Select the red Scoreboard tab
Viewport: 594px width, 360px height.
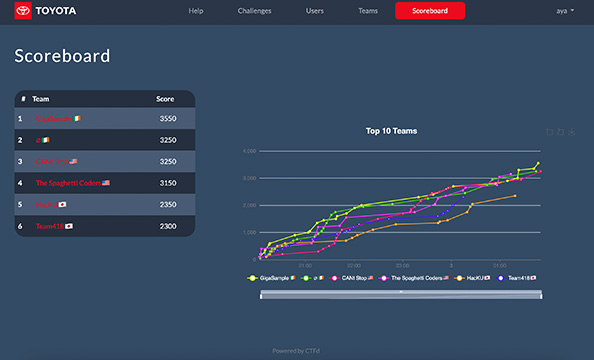tap(430, 11)
